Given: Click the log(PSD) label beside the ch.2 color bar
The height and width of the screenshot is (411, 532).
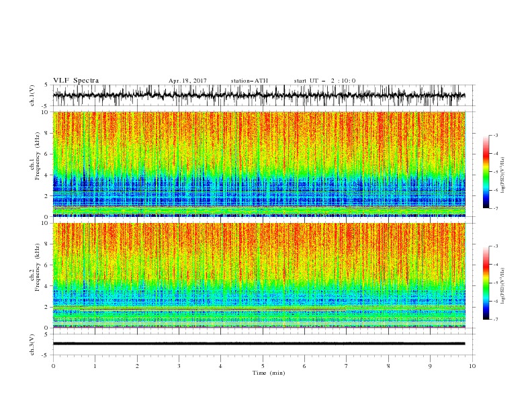Looking at the screenshot, I should 503,286.
